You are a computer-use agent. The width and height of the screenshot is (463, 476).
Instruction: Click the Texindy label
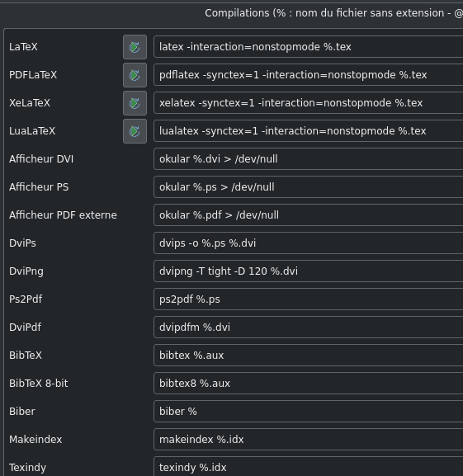point(27,468)
